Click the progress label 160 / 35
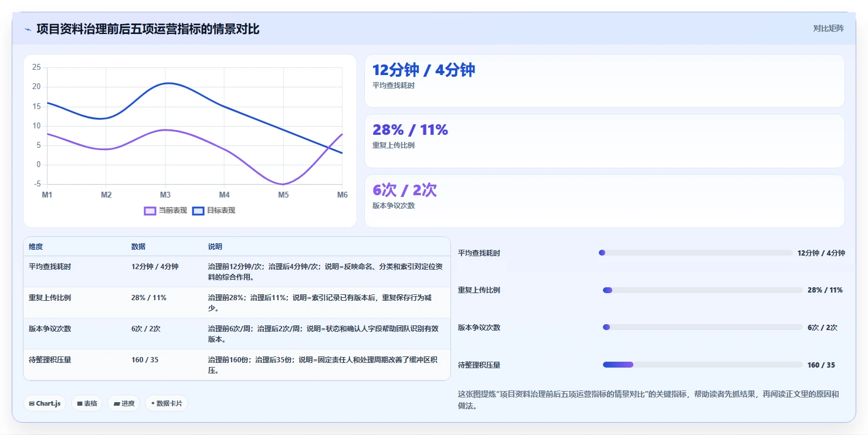 tap(821, 365)
